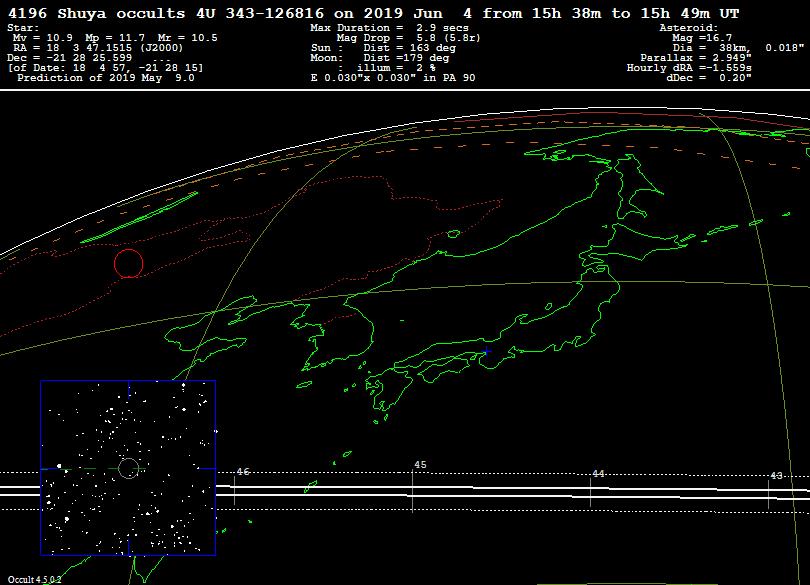Click the blue cross site marker on Japan
810x585 pixels.
click(x=486, y=351)
